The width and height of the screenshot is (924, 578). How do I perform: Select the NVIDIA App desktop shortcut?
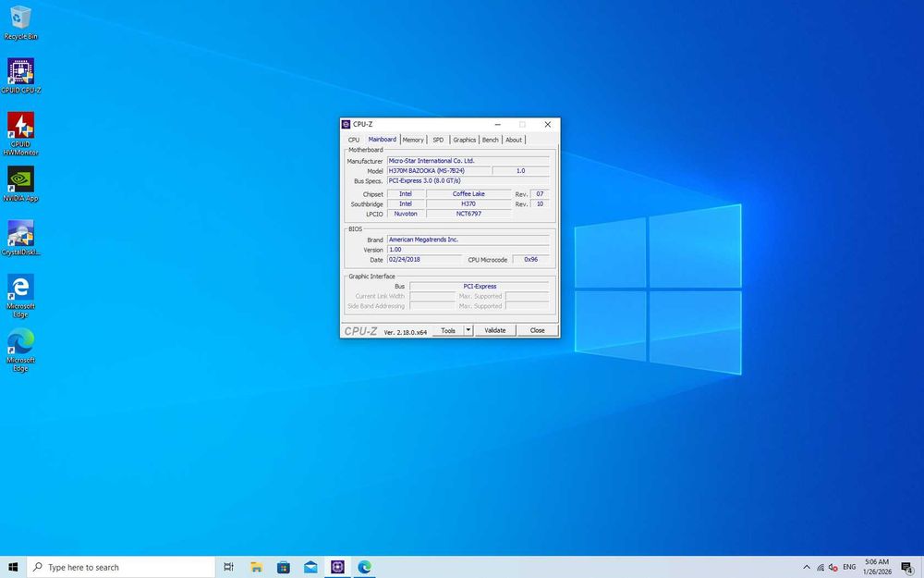[20, 184]
